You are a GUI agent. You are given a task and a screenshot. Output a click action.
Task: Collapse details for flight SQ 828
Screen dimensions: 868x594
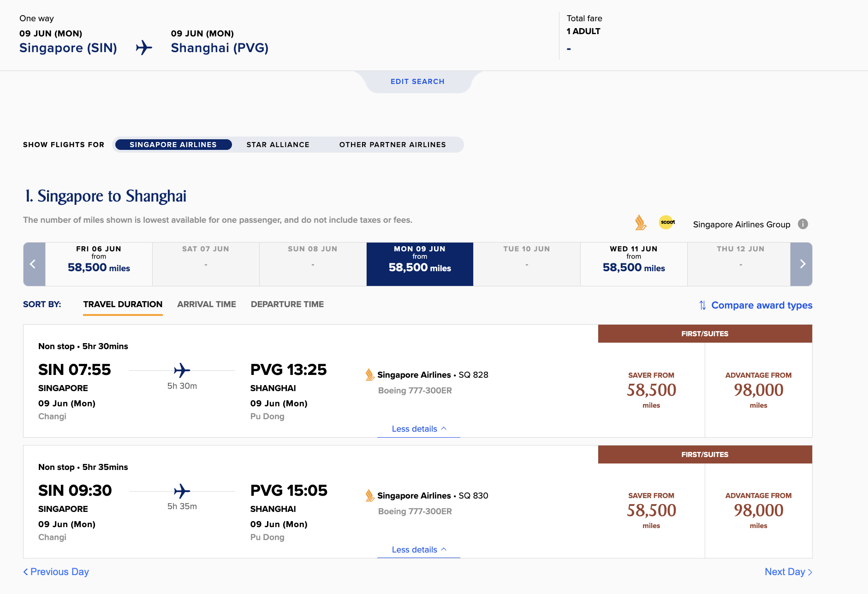pyautogui.click(x=419, y=429)
